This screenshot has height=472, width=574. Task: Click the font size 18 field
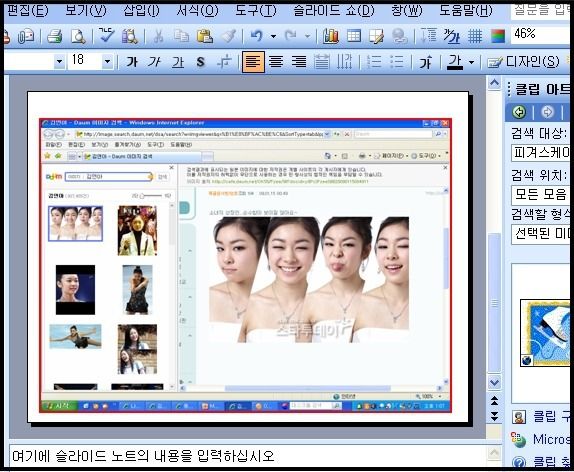(84, 61)
